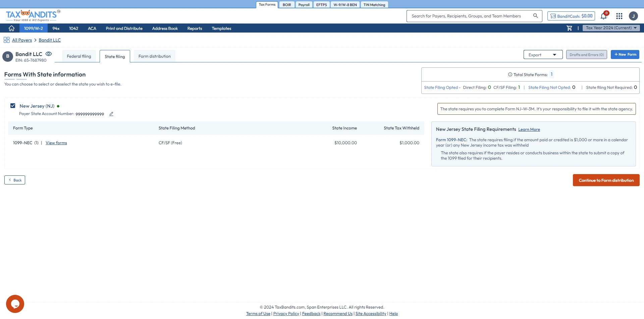Select the Tax Forms top tab
The height and width of the screenshot is (319, 644).
267,5
